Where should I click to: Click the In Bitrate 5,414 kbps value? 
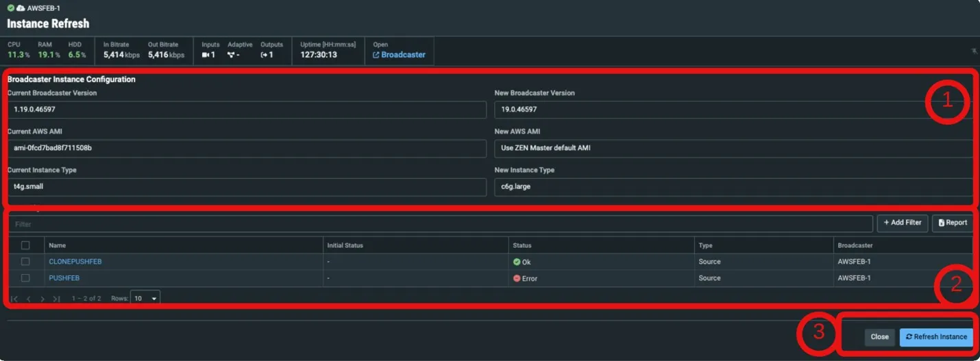click(122, 55)
